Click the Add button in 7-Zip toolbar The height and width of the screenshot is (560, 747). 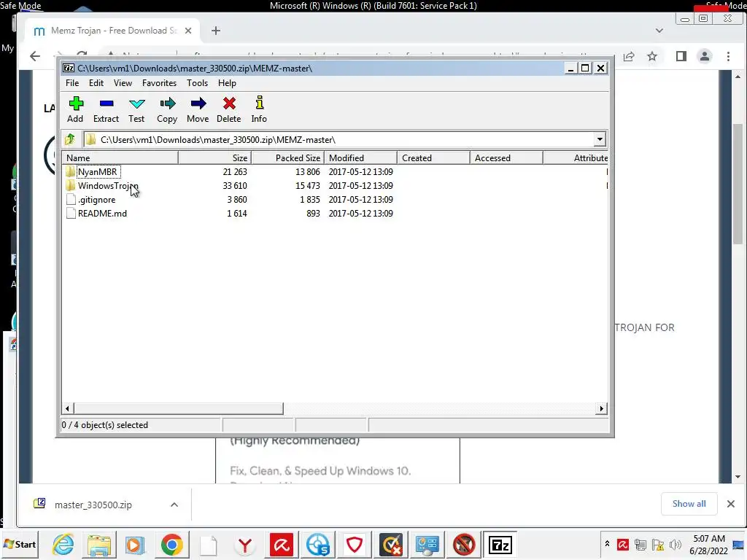(x=75, y=109)
